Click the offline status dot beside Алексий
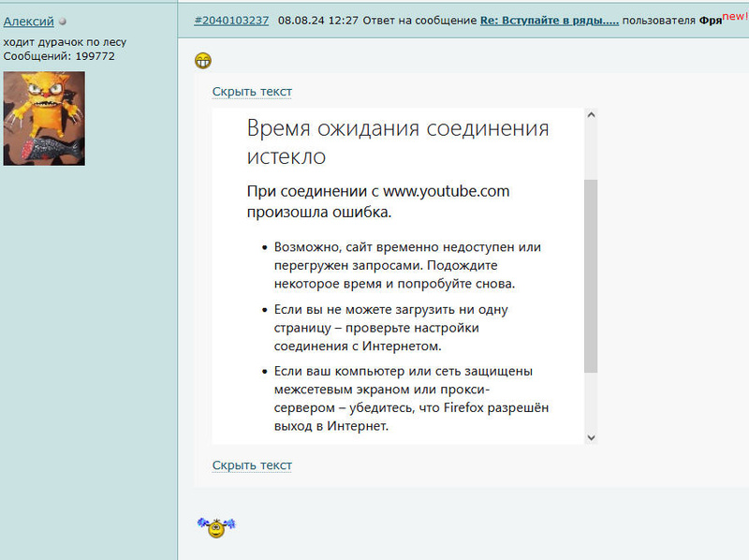This screenshot has width=749, height=560. pyautogui.click(x=63, y=22)
